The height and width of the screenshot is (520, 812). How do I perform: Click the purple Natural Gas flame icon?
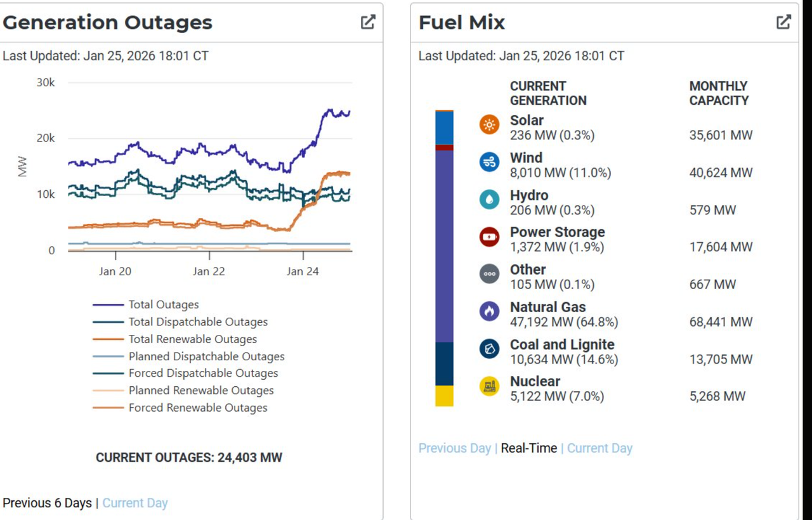[489, 311]
